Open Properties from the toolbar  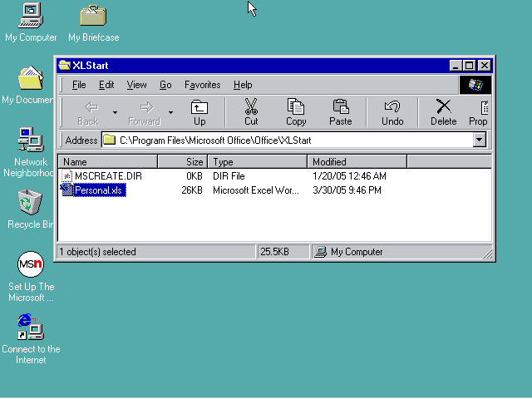click(478, 113)
